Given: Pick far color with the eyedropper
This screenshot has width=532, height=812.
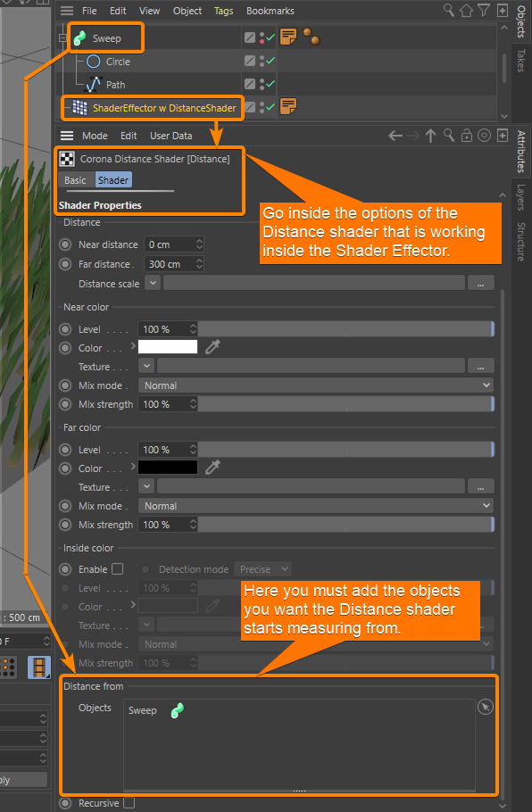Looking at the screenshot, I should (212, 468).
